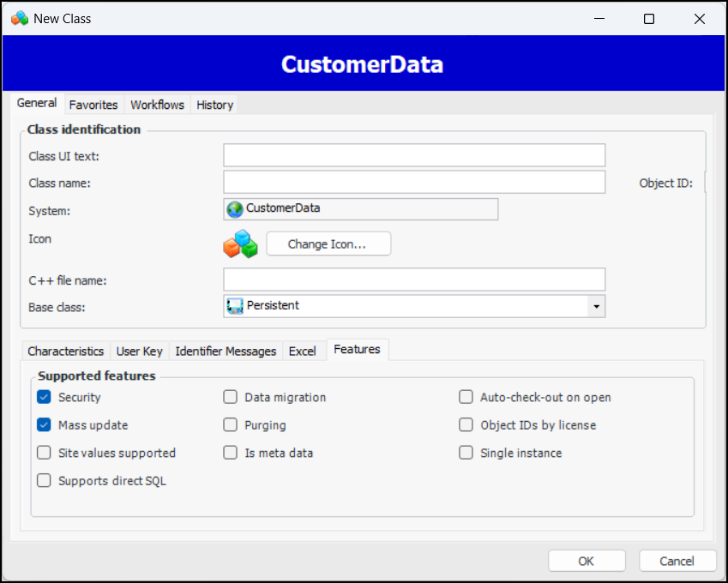Click the Persistent base class icon

234,306
